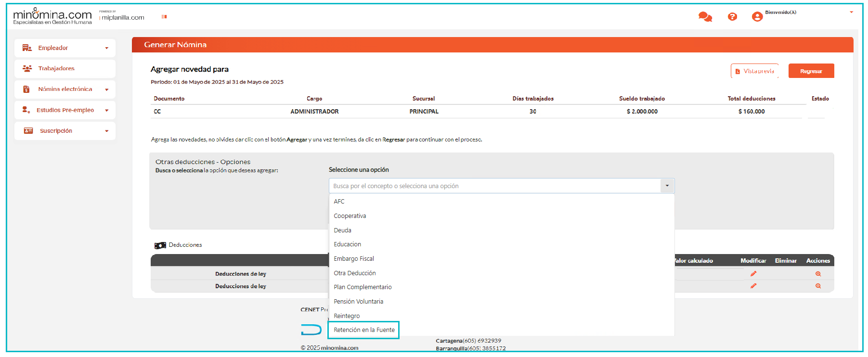The height and width of the screenshot is (357, 868).
Task: Click the Trabajadores people icon
Action: pyautogui.click(x=27, y=68)
